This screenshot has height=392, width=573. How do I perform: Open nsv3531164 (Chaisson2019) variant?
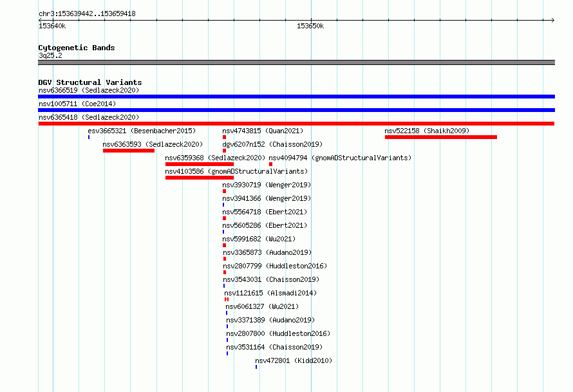coord(274,347)
